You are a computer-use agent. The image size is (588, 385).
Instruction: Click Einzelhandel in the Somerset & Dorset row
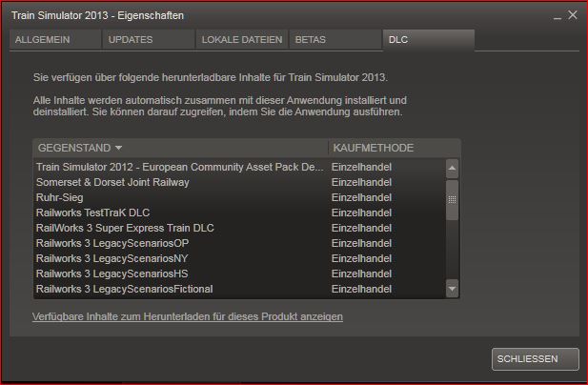[361, 183]
